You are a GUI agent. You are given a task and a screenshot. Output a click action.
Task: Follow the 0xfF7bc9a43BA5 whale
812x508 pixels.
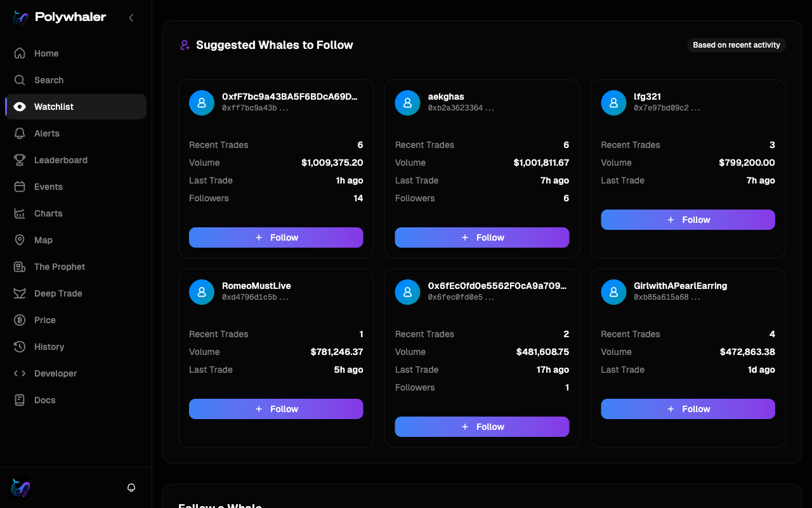point(276,237)
